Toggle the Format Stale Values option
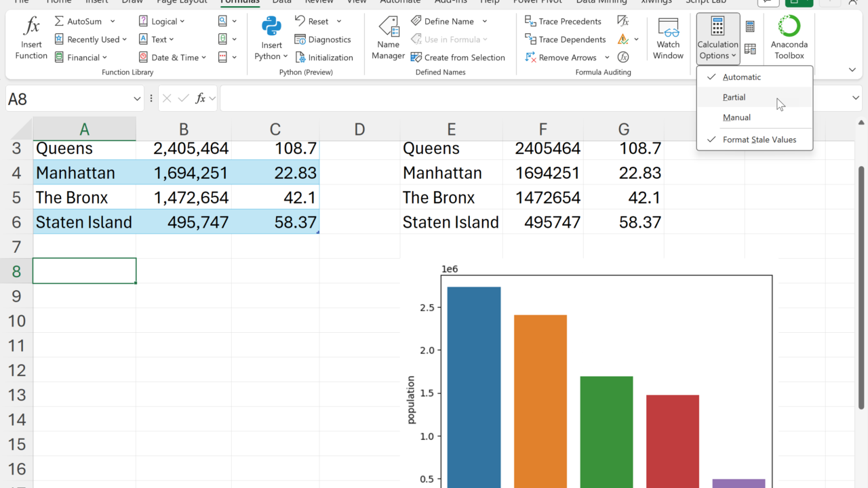Image resolution: width=868 pixels, height=488 pixels. click(x=759, y=140)
